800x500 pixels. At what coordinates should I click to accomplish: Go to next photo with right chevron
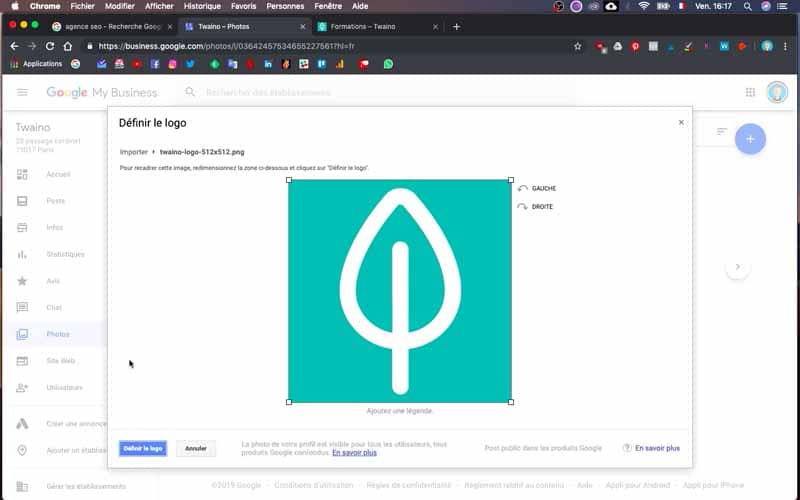point(737,267)
